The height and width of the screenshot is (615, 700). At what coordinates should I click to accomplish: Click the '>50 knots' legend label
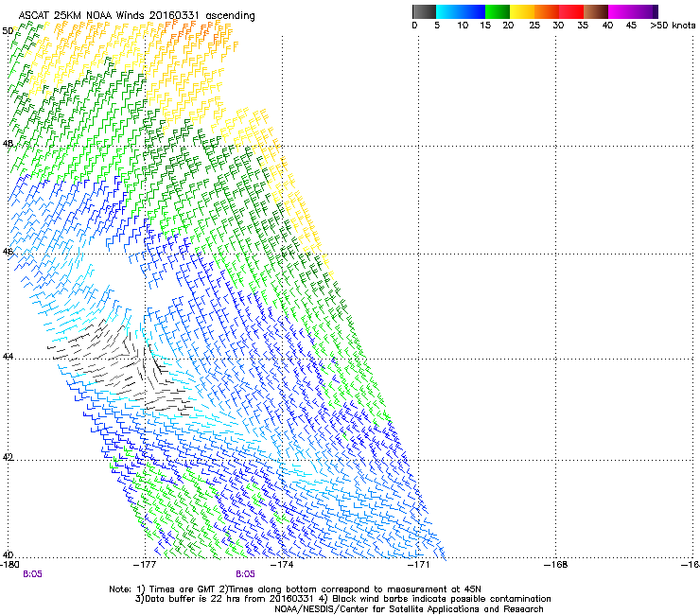pos(673,26)
